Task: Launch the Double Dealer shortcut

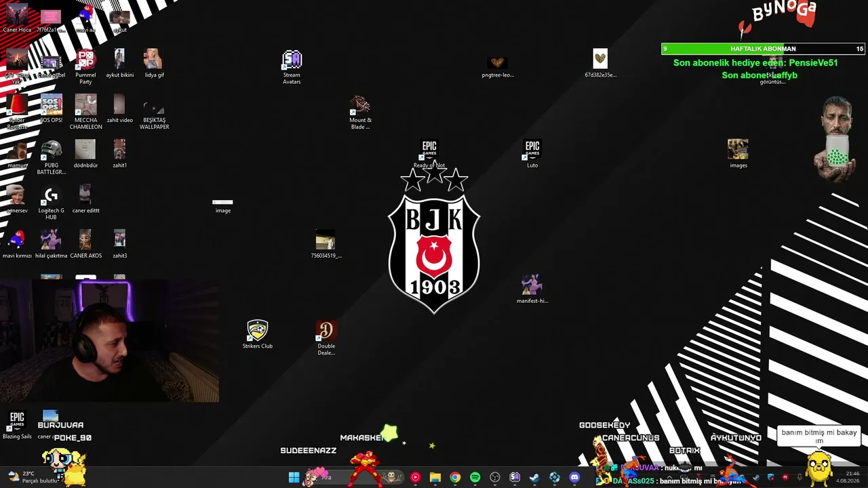Action: (326, 338)
